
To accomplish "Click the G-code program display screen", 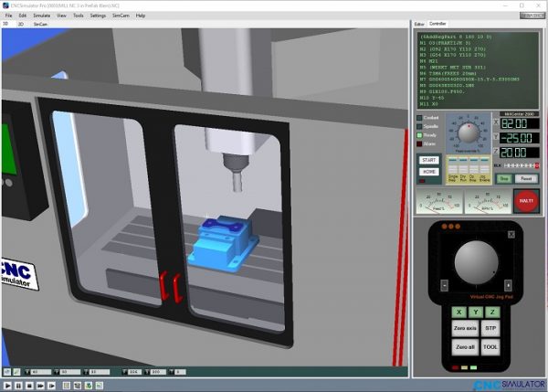I will pyautogui.click(x=478, y=70).
